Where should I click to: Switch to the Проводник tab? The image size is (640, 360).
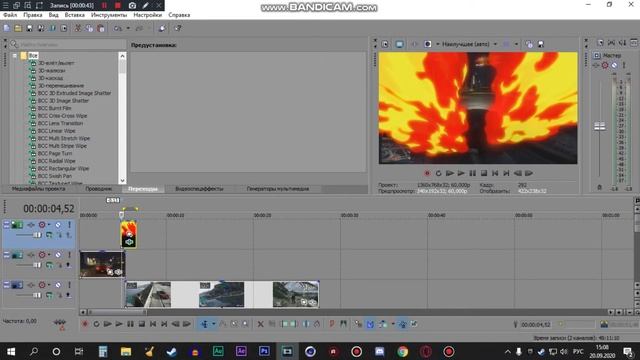tap(99, 189)
